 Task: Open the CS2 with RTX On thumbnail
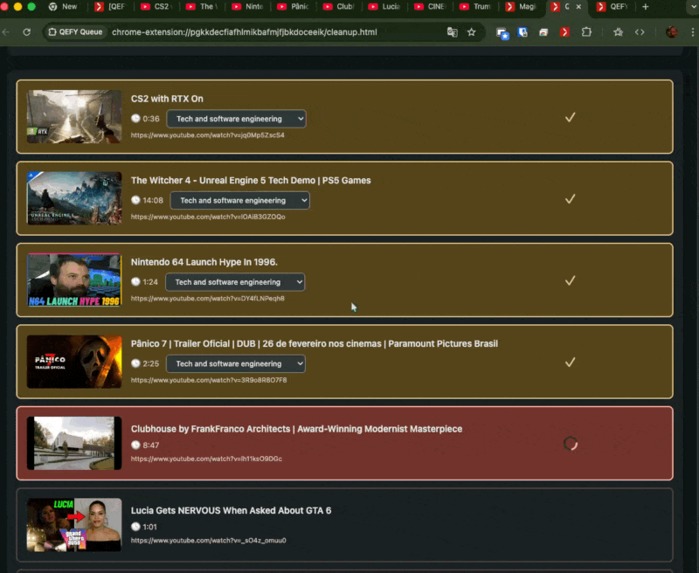(x=74, y=116)
